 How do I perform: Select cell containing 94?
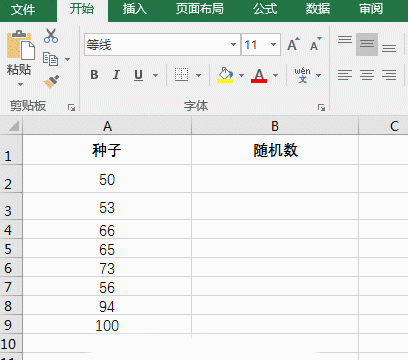[107, 305]
